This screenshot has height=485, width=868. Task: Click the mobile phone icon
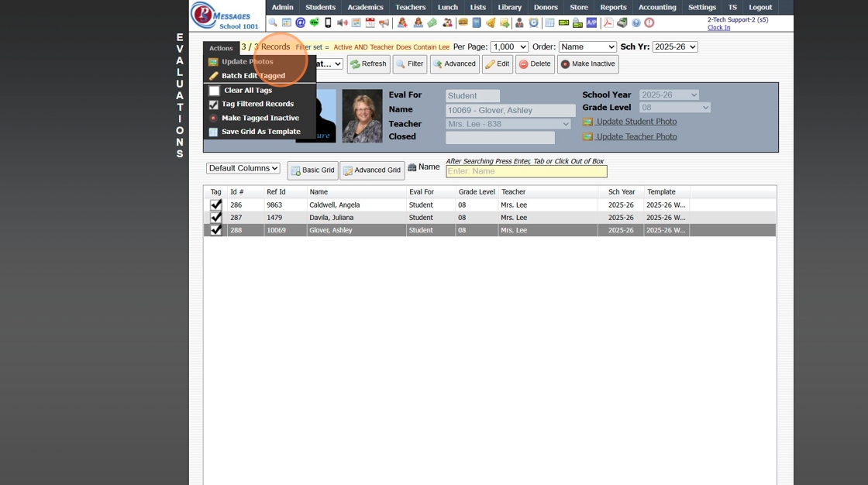(328, 22)
